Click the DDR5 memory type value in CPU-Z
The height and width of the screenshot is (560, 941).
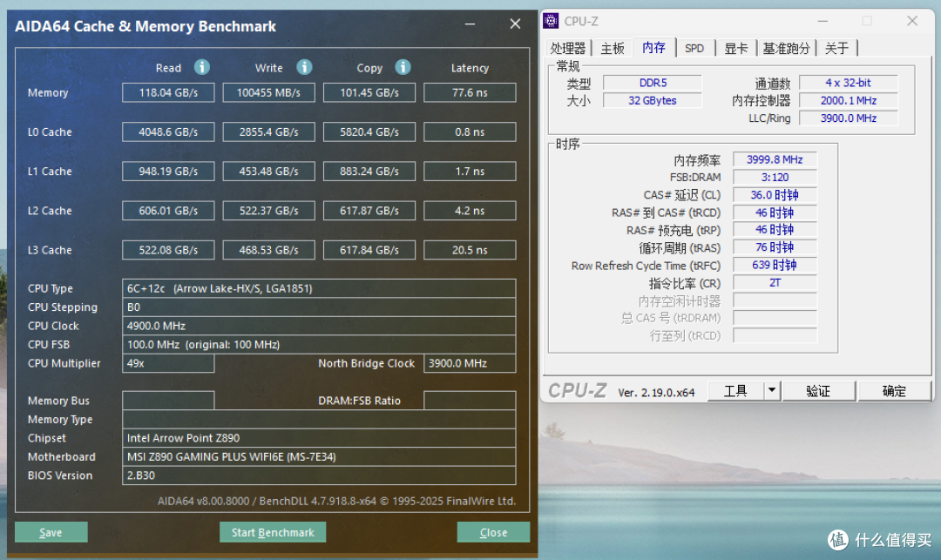653,83
